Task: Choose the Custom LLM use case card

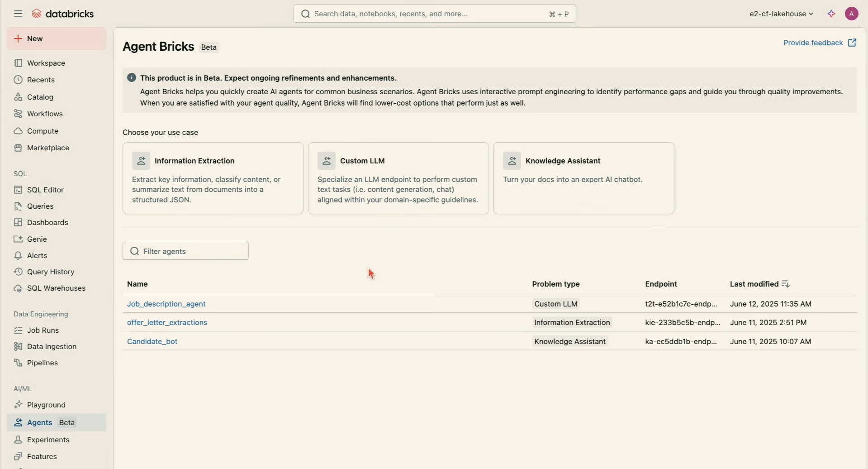Action: 398,178
